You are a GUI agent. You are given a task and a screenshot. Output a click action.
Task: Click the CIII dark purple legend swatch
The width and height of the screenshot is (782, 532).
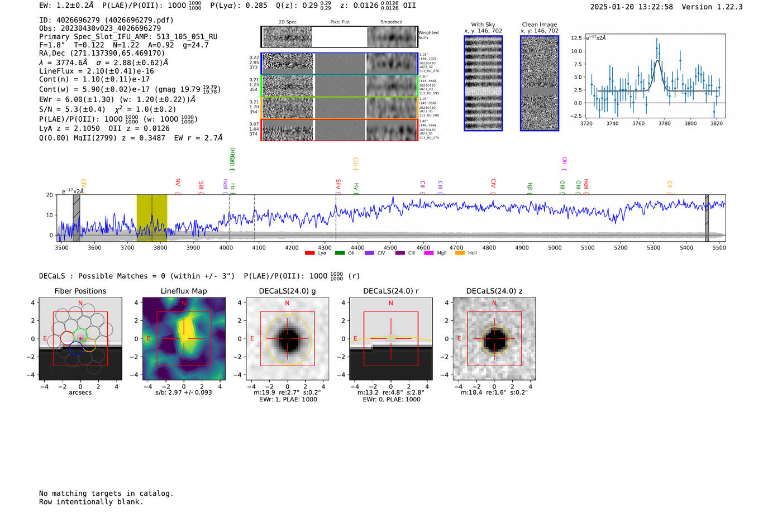pyautogui.click(x=400, y=253)
